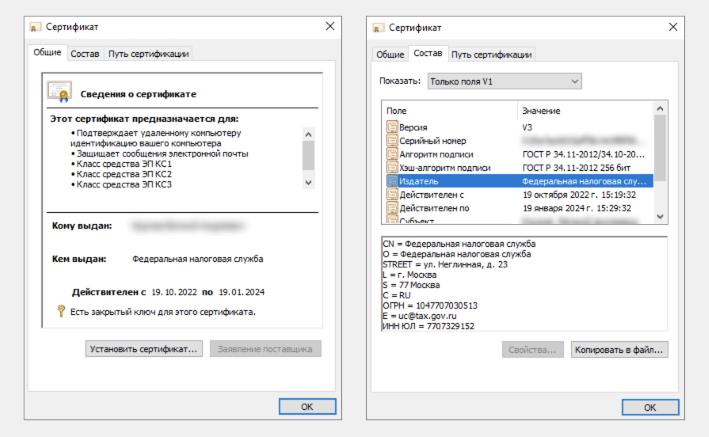709x437 pixels.
Task: Select the Издатель row
Action: click(x=520, y=181)
